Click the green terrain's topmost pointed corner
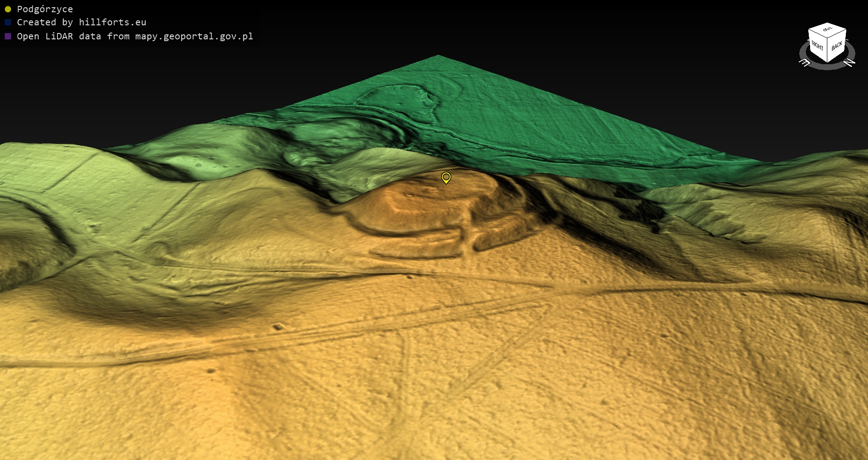 pyautogui.click(x=438, y=56)
